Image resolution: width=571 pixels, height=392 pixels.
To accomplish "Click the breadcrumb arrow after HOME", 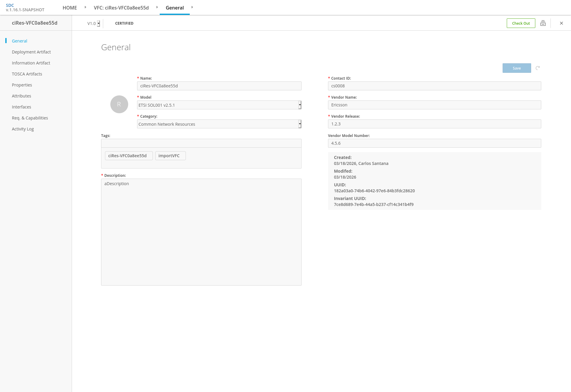I will [85, 7].
